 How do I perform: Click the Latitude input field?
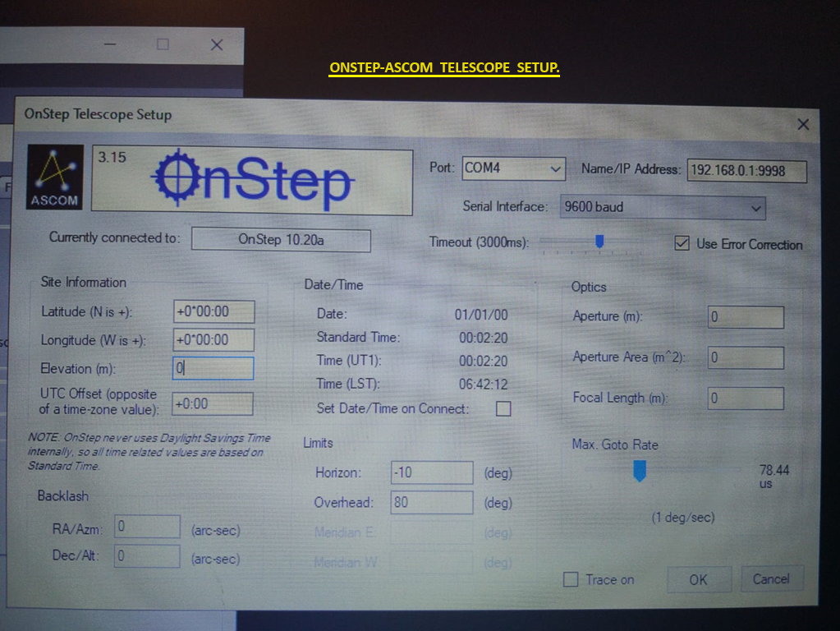[213, 311]
